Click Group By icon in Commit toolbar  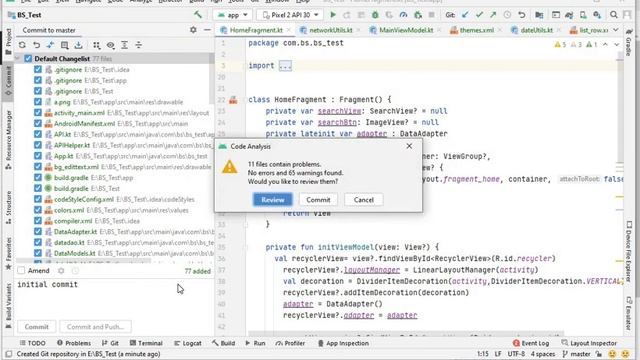click(96, 45)
